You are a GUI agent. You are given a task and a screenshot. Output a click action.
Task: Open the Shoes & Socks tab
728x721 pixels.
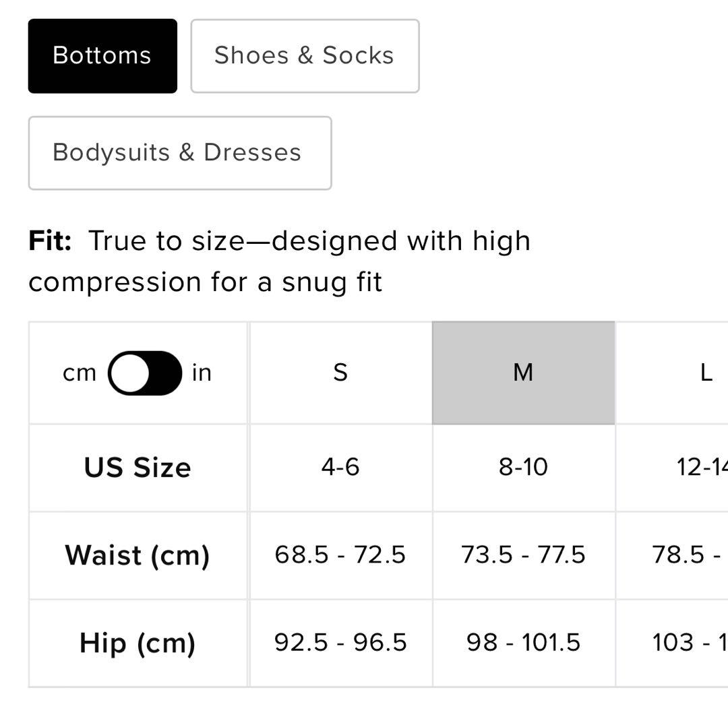(x=305, y=55)
